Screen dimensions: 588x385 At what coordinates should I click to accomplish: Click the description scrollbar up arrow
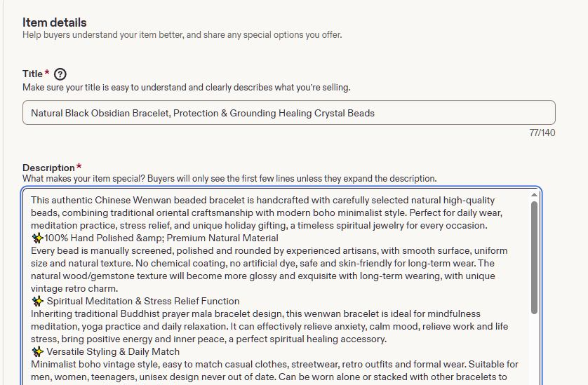tap(535, 195)
